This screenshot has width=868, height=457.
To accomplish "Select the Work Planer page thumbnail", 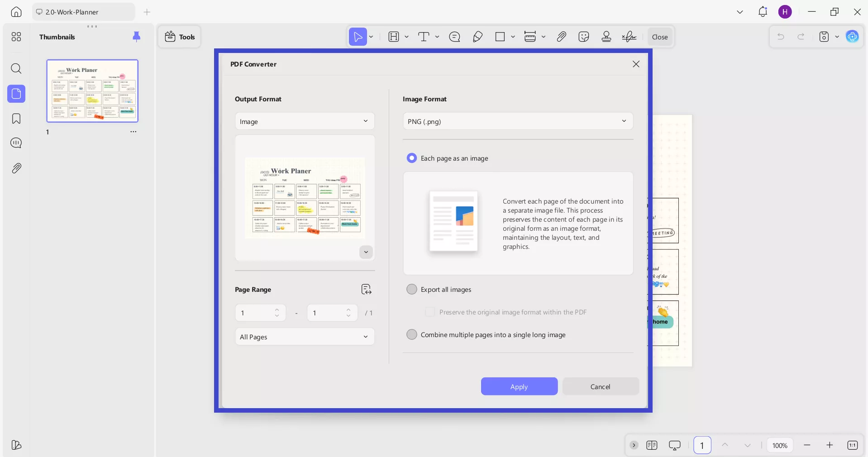I will click(92, 91).
